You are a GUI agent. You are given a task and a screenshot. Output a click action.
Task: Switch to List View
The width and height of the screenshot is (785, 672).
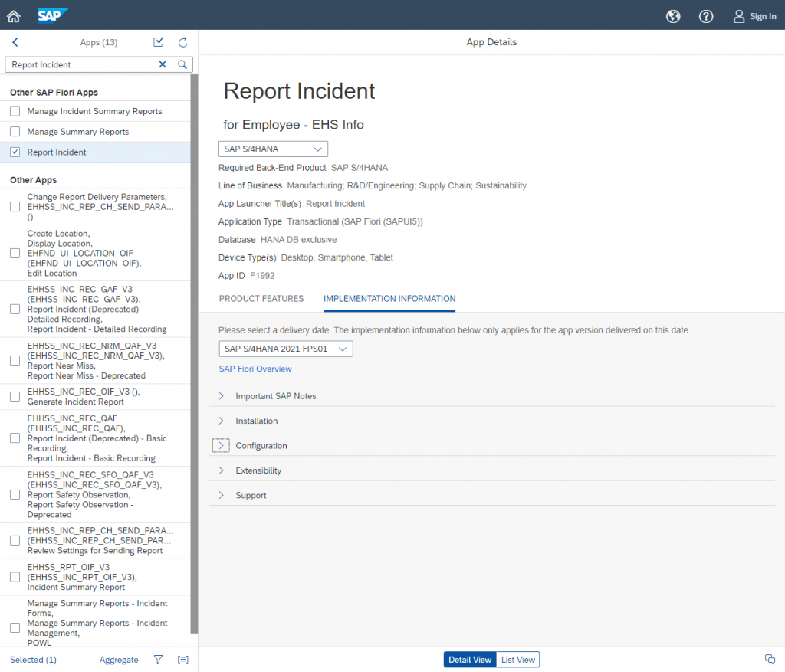[518, 660]
